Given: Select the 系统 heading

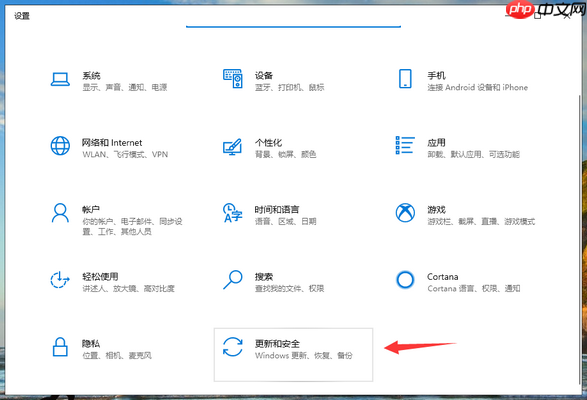Looking at the screenshot, I should coord(91,76).
